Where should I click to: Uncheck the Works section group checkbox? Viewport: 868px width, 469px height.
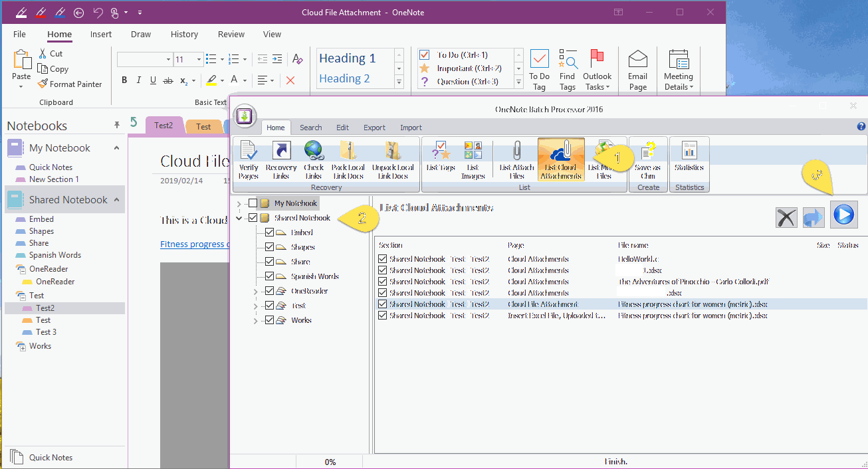269,320
